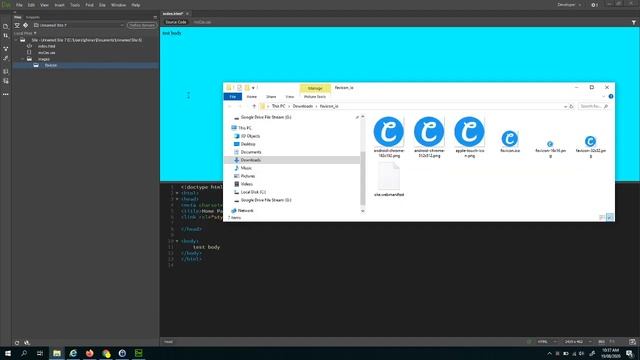Collapse the body tag code fold on line 10
Image resolution: width=640 pixels, height=360 pixels.
pyautogui.click(x=177, y=241)
